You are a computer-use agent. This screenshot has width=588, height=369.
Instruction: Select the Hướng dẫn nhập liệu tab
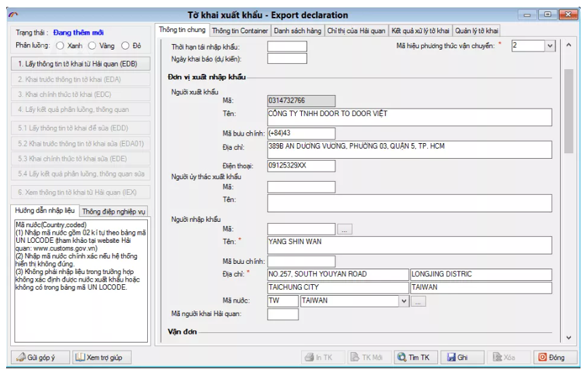pos(45,210)
